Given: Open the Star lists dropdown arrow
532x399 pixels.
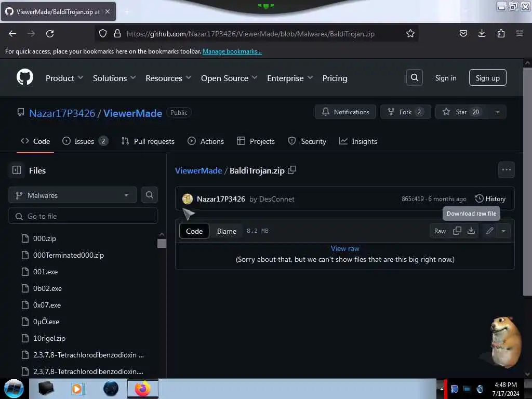Looking at the screenshot, I should click(497, 112).
